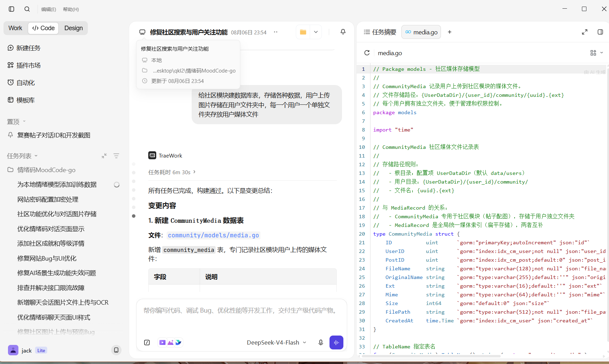Refresh the media.go file view
The height and width of the screenshot is (364, 609).
(367, 53)
